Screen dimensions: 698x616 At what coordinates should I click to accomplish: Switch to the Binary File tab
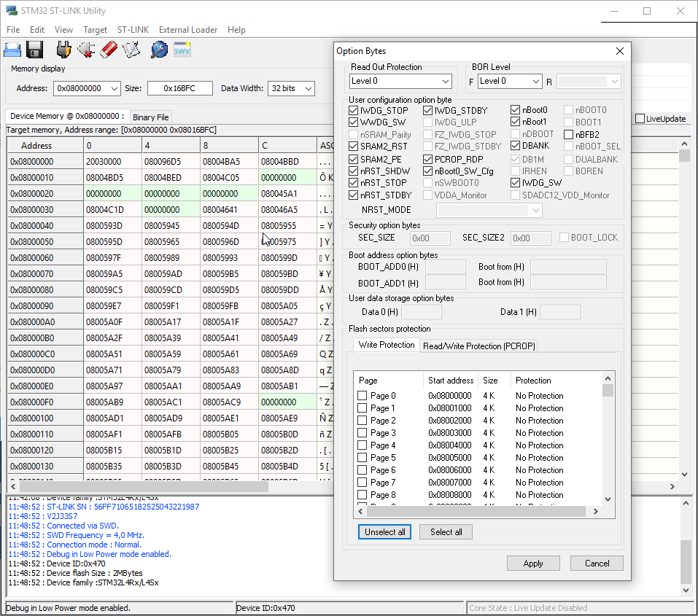(x=150, y=117)
